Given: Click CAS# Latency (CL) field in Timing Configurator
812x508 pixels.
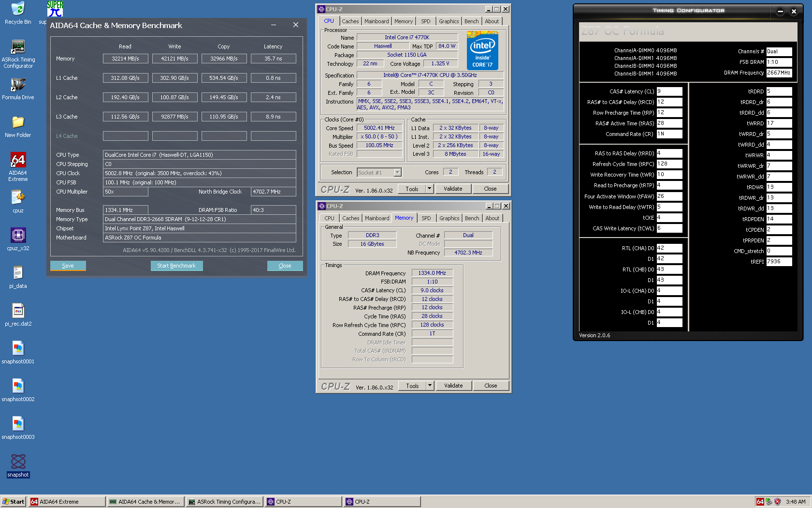Looking at the screenshot, I should coord(669,91).
